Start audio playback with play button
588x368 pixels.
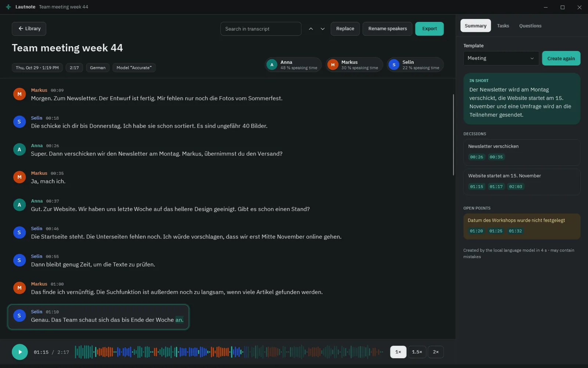pos(20,352)
